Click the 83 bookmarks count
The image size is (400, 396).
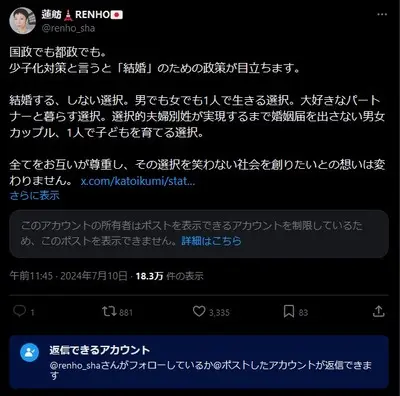pos(303,313)
